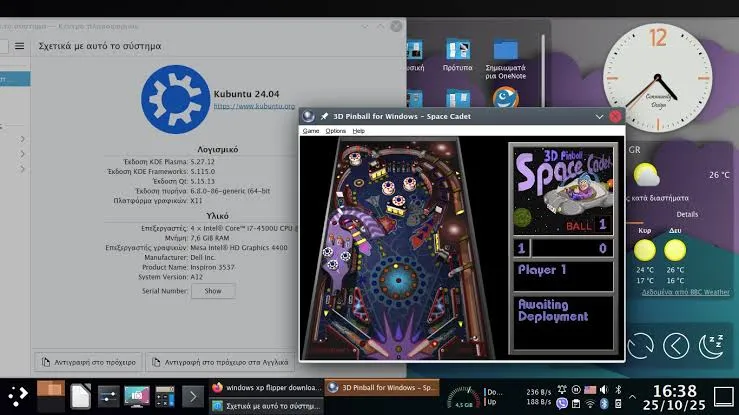Open the BBC Weather data link
Viewport: 739px width, 415px height.
pos(685,292)
